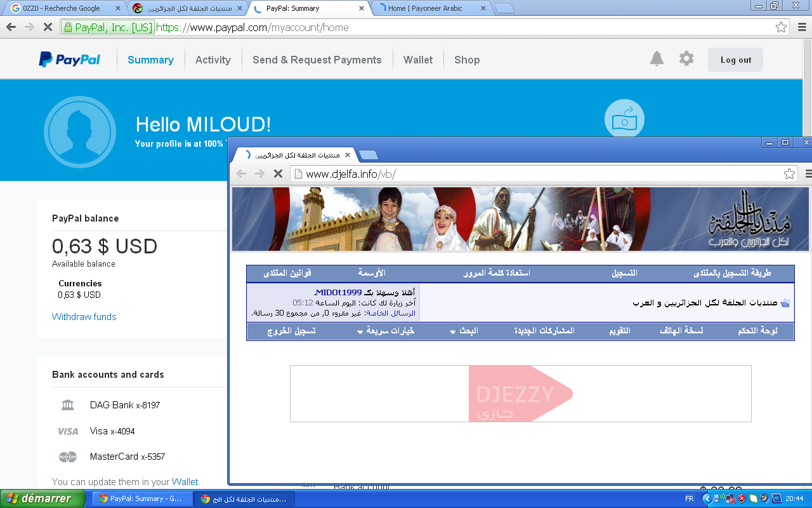Open PayPal Summary nav item
Viewport: 812px width, 508px height.
pyautogui.click(x=150, y=60)
